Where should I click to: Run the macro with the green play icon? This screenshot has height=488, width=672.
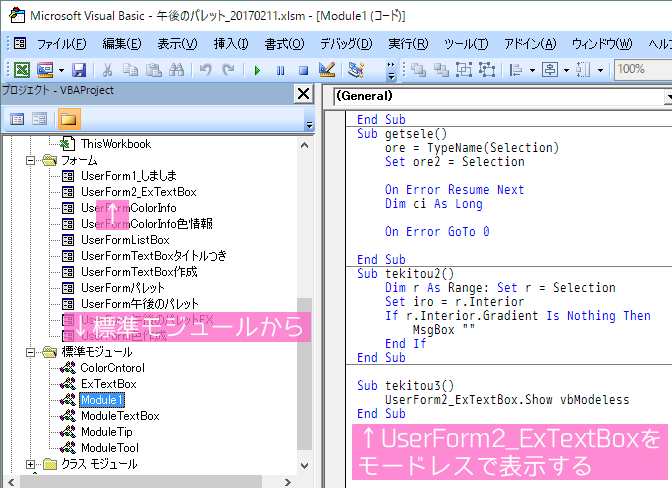coord(257,70)
